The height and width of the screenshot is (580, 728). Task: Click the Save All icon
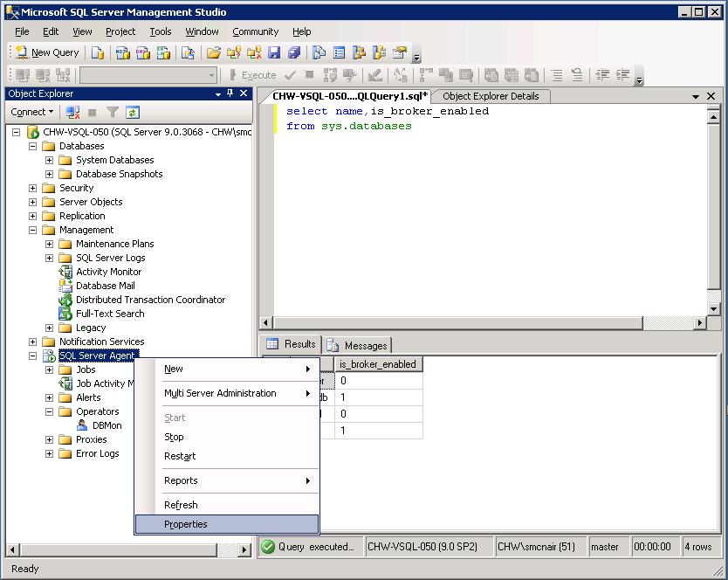click(294, 52)
